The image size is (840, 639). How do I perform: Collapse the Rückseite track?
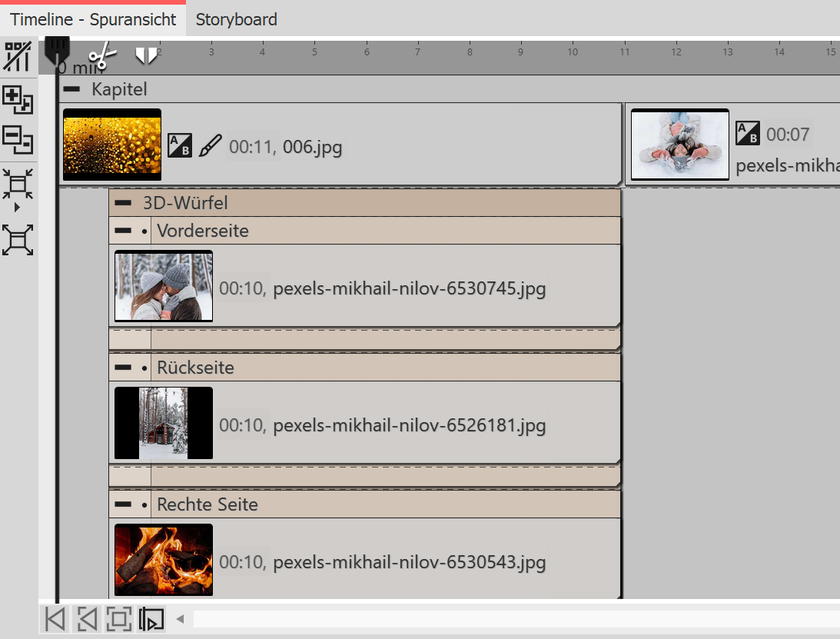pyautogui.click(x=122, y=368)
